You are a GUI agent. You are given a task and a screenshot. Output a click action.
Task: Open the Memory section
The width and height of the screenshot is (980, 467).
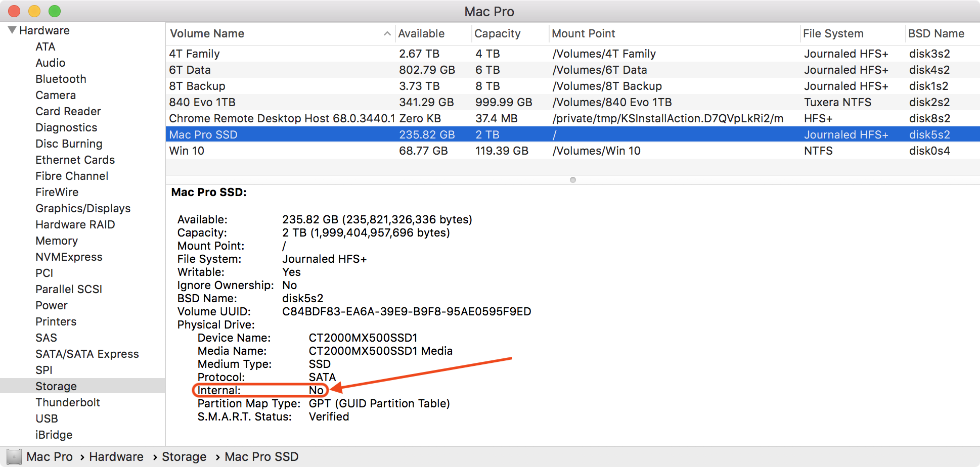[57, 241]
